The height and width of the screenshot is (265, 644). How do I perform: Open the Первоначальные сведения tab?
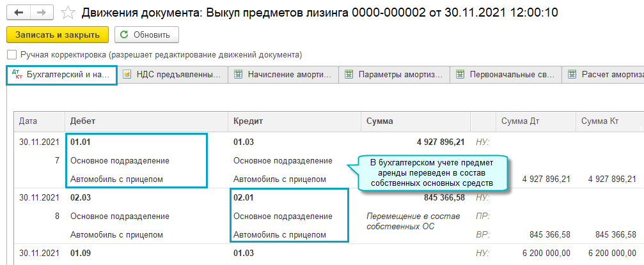tap(506, 75)
